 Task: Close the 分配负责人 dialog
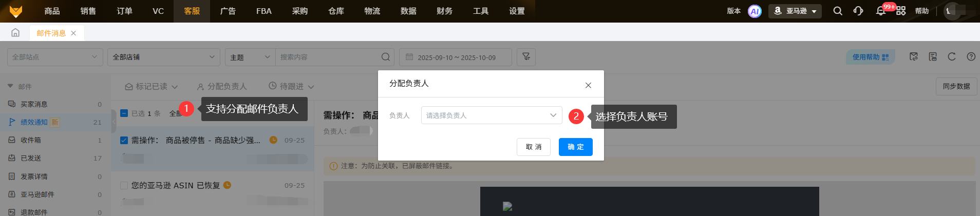coord(588,85)
